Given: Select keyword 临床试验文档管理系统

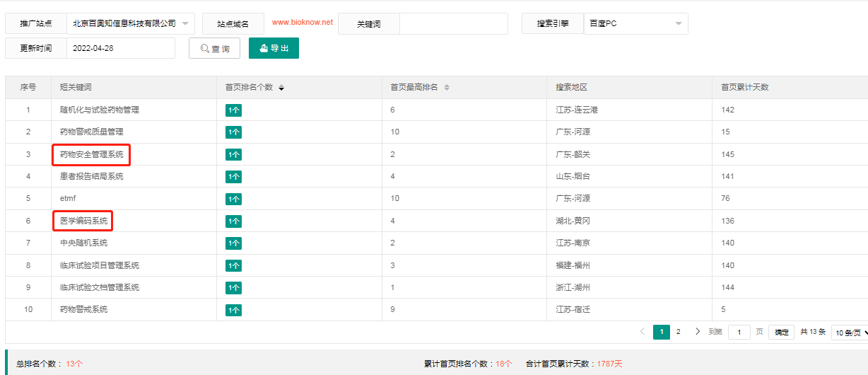Looking at the screenshot, I should click(100, 288).
